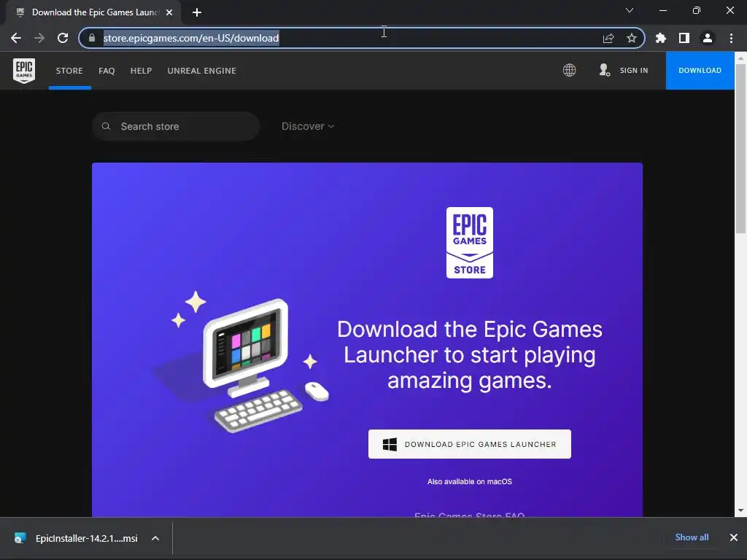Image resolution: width=747 pixels, height=560 pixels.
Task: Reload the Epic Games download page
Action: click(x=63, y=38)
